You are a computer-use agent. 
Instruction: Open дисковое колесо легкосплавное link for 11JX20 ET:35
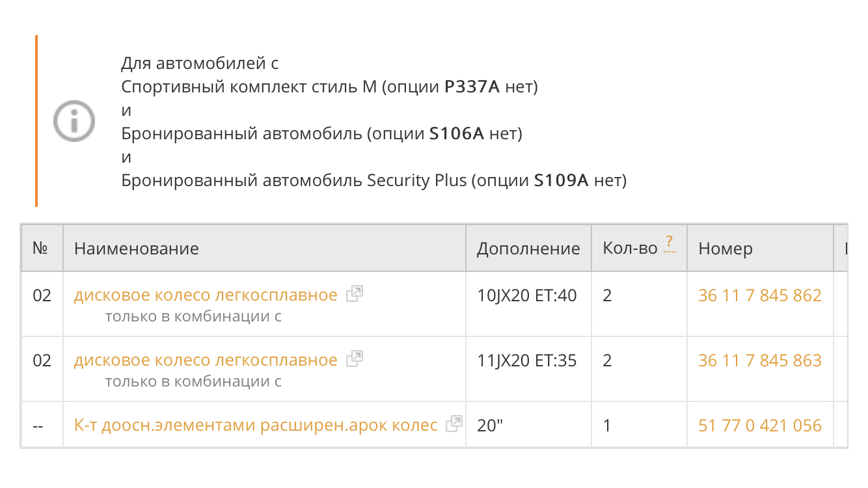coord(206,360)
